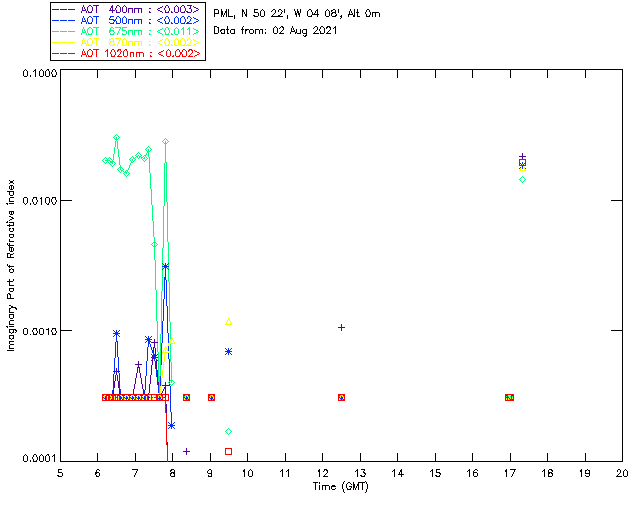Click the PML station location text
The height and width of the screenshot is (512, 640).
pos(297,13)
